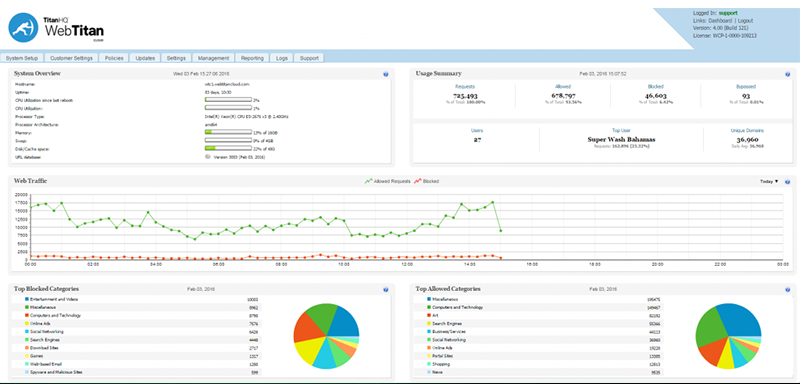Click allowed Portal Sites category row
The width and height of the screenshot is (800, 384).
click(539, 356)
